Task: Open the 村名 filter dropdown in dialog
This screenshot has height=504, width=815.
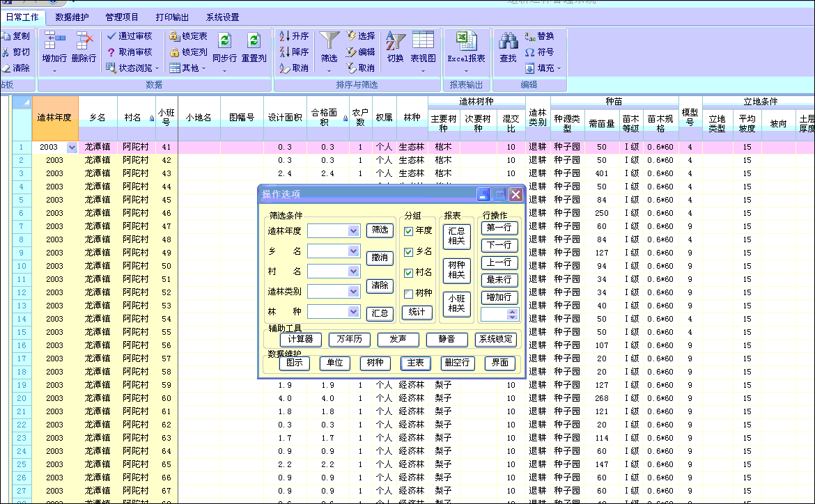Action: tap(353, 271)
